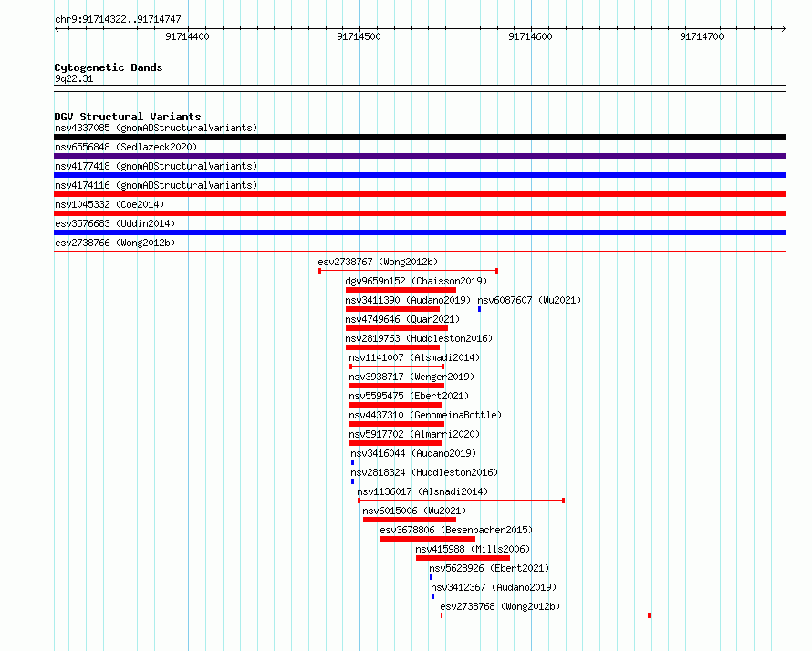
Task: Click the red nsv1045332 Coe2014 bar
Action: 420,213
